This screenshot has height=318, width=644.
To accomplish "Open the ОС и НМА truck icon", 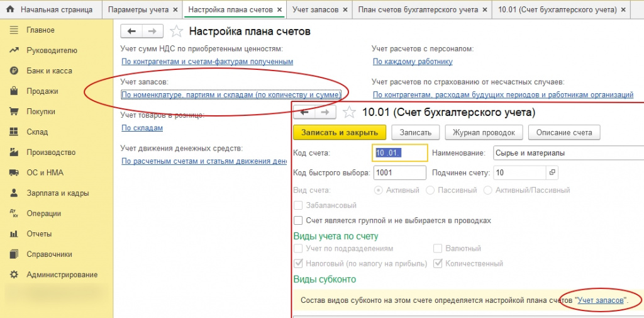I will pyautogui.click(x=14, y=173).
